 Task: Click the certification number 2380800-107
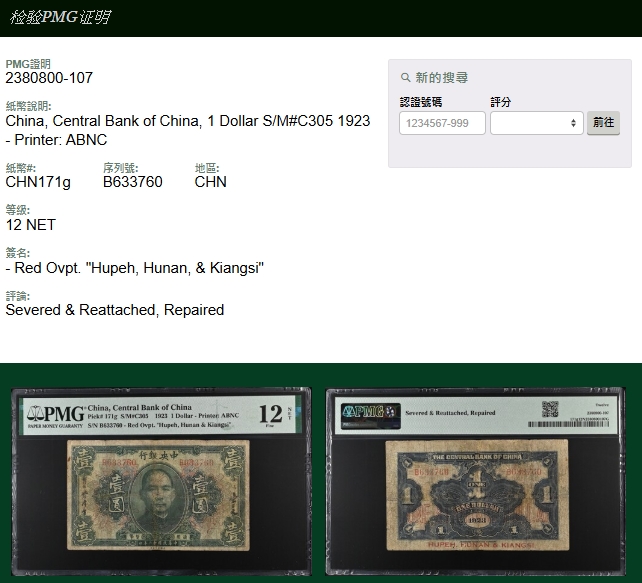coord(49,78)
